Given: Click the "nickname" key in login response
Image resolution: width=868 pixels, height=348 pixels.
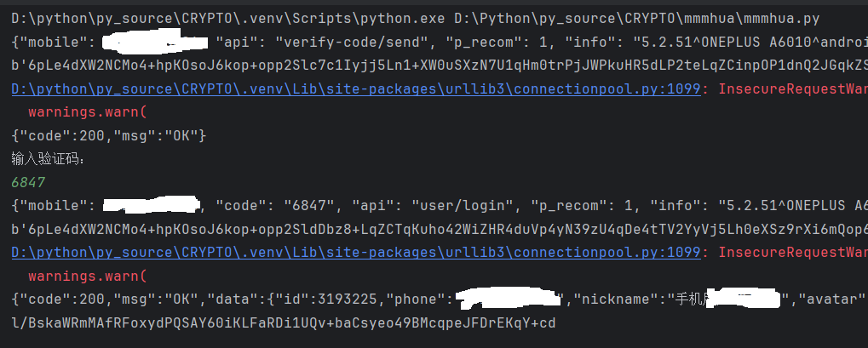Looking at the screenshot, I should click(x=614, y=299).
